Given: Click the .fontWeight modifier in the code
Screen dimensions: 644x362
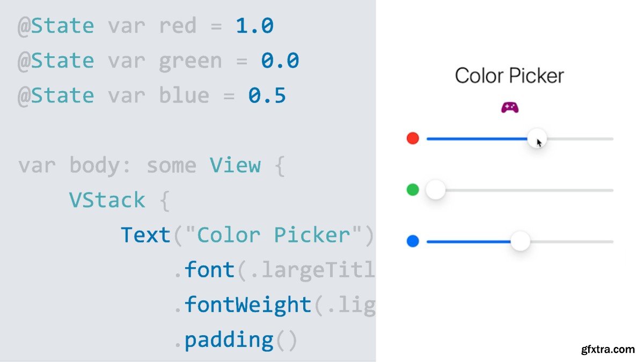Looking at the screenshot, I should pos(247,305).
